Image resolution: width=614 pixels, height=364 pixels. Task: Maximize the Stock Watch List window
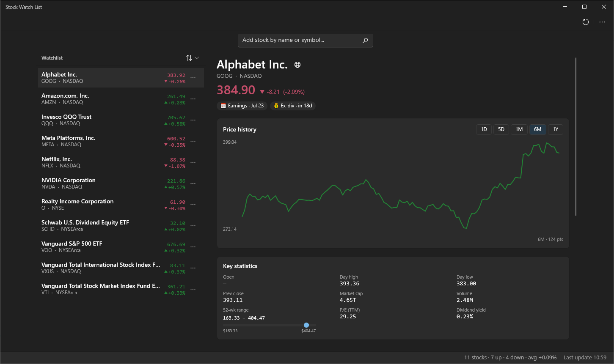[584, 7]
